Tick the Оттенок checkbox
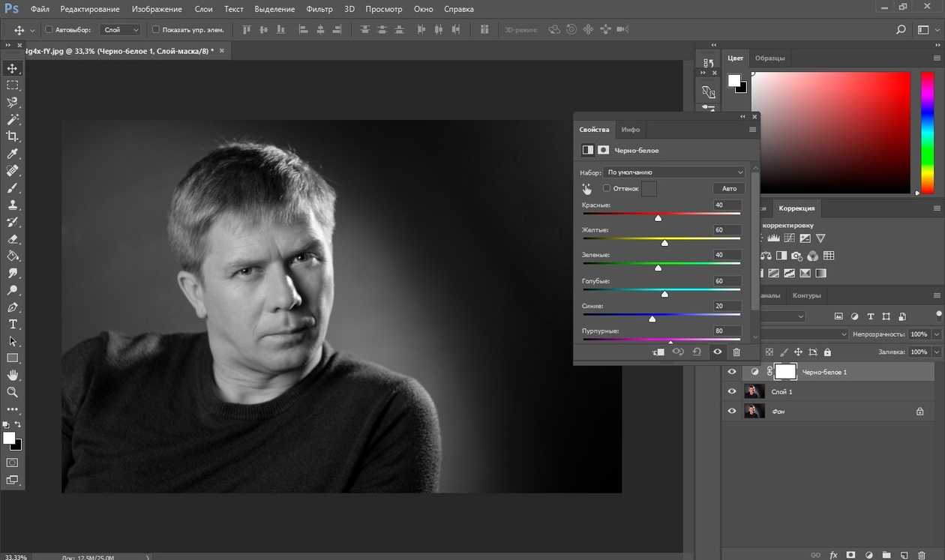 tap(607, 188)
